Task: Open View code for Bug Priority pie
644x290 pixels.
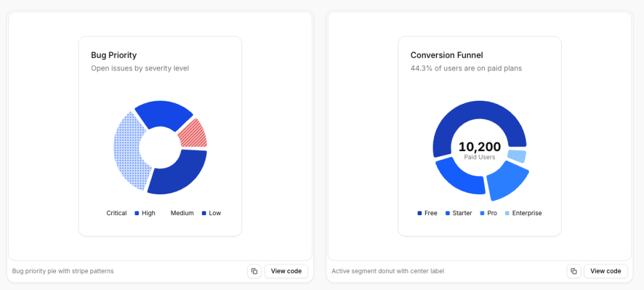Action: coord(286,271)
